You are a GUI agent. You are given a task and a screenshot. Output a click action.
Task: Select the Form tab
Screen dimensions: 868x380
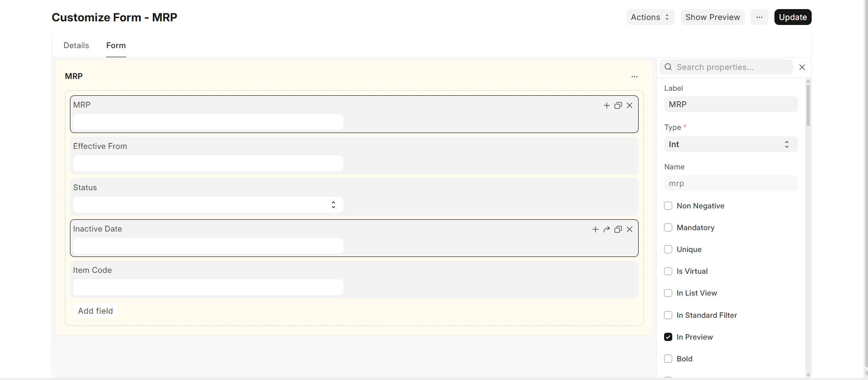(x=116, y=45)
